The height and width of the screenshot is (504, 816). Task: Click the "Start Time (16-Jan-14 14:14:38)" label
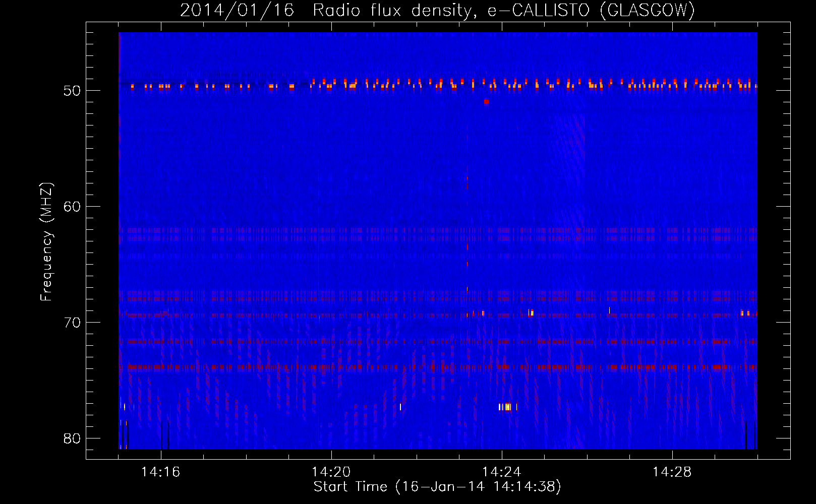tap(437, 487)
